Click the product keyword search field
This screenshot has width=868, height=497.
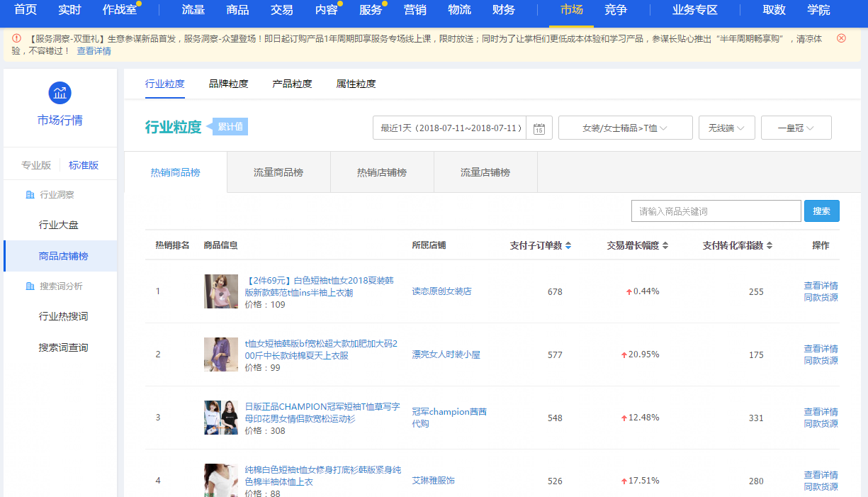pos(716,211)
